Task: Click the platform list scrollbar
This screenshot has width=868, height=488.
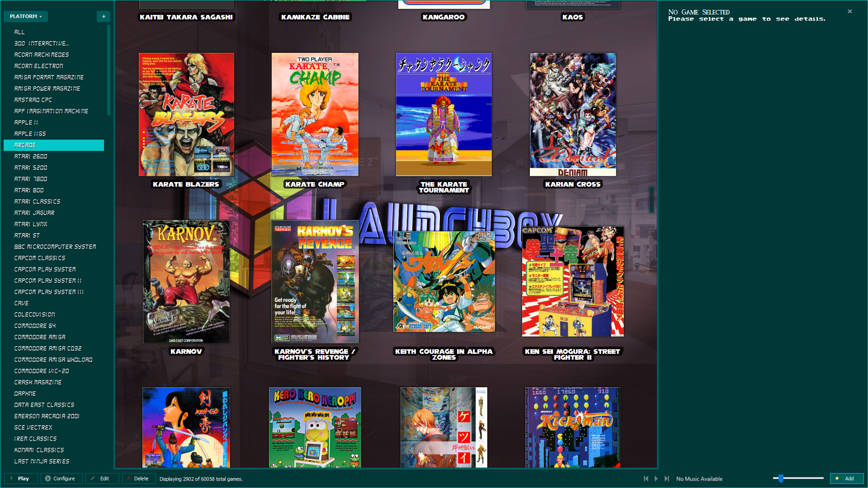Action: (x=108, y=70)
